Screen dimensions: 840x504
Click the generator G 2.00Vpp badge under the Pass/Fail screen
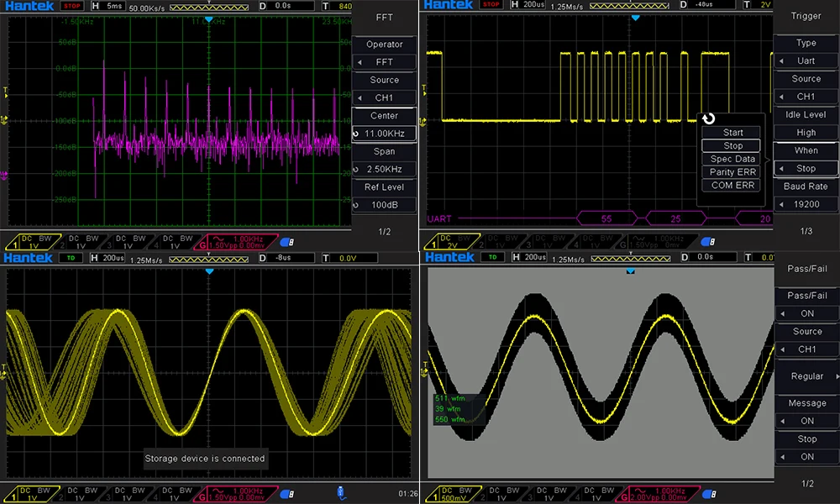658,494
